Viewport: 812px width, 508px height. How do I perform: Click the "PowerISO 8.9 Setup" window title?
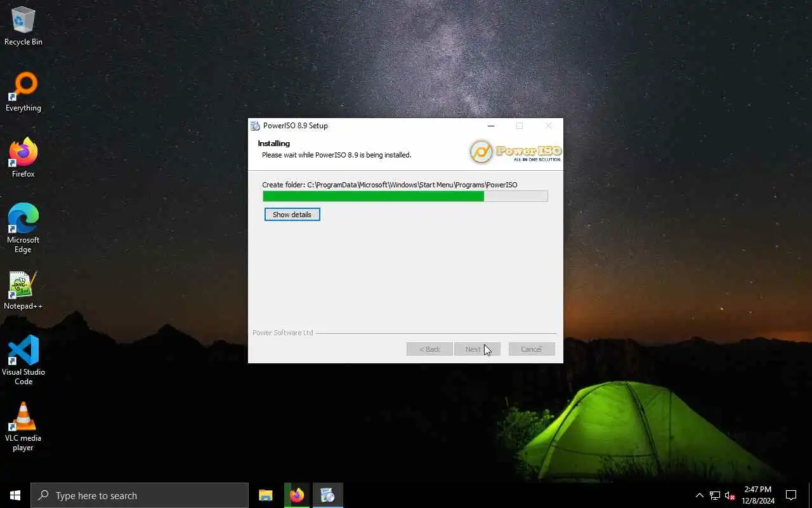pyautogui.click(x=296, y=126)
